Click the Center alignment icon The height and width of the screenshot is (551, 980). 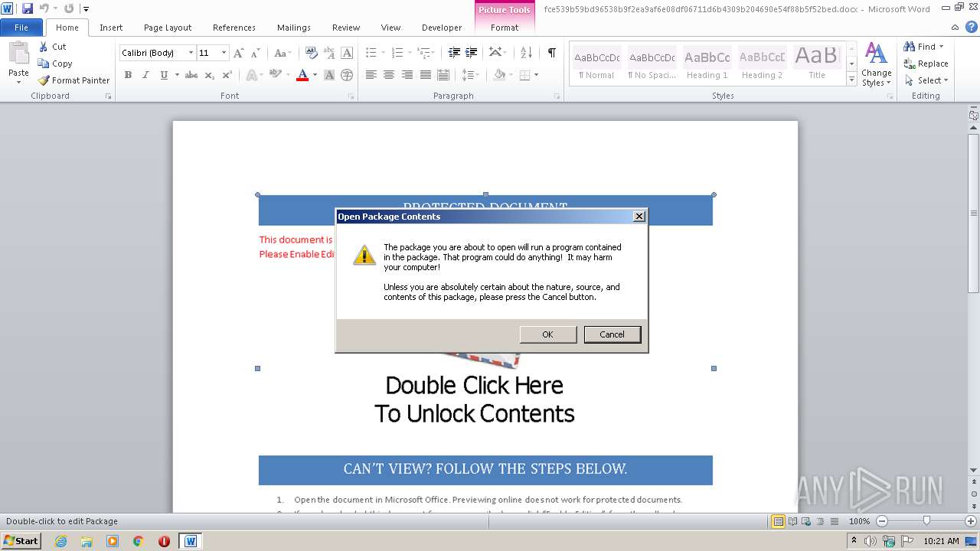click(389, 75)
